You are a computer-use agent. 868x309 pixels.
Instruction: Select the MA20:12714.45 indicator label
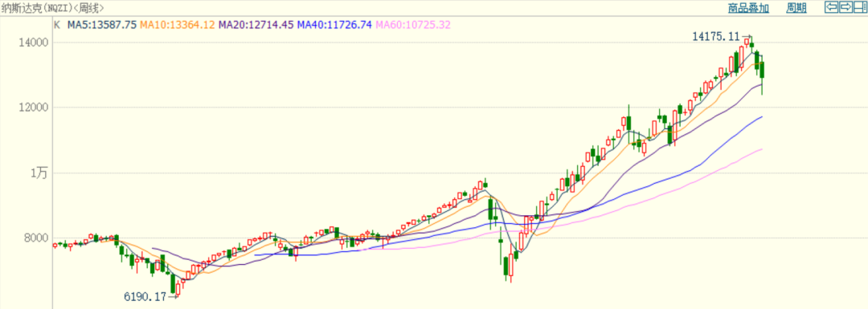tap(256, 24)
